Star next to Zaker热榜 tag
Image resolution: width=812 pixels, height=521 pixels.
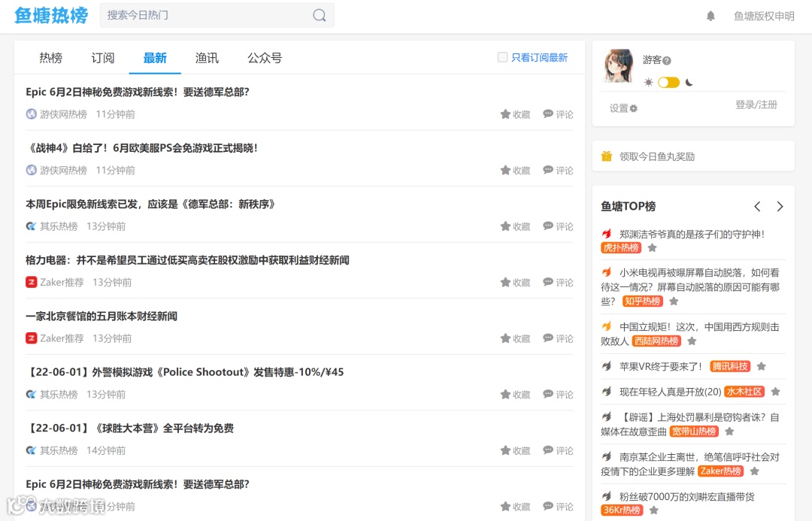point(755,471)
